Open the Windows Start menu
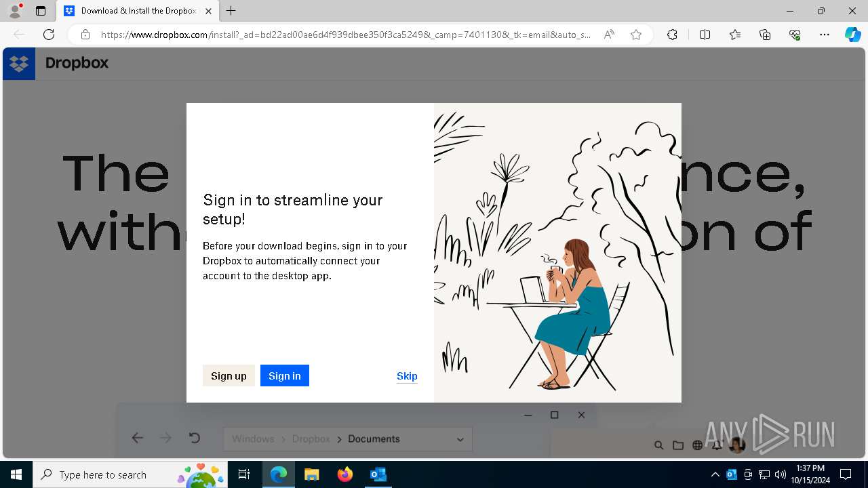The width and height of the screenshot is (868, 488). pos(16,474)
